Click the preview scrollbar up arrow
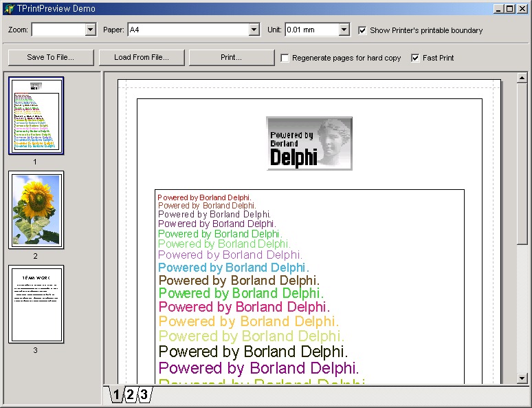532x408 pixels. point(522,78)
